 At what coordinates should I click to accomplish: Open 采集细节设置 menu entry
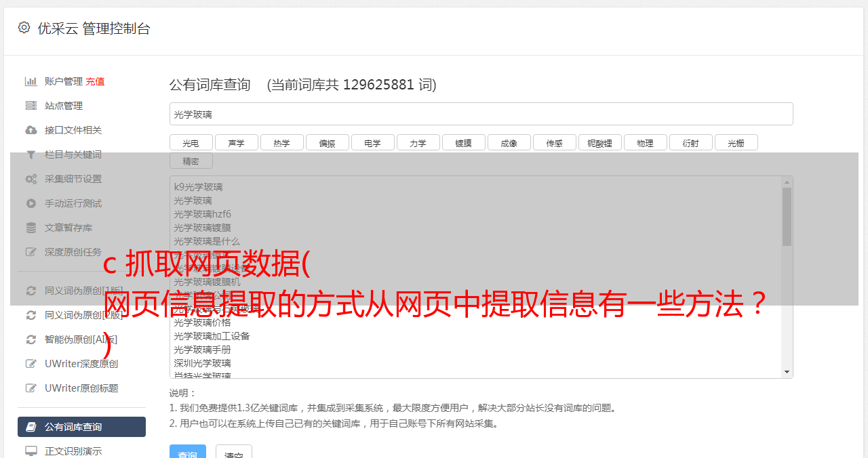click(x=73, y=179)
